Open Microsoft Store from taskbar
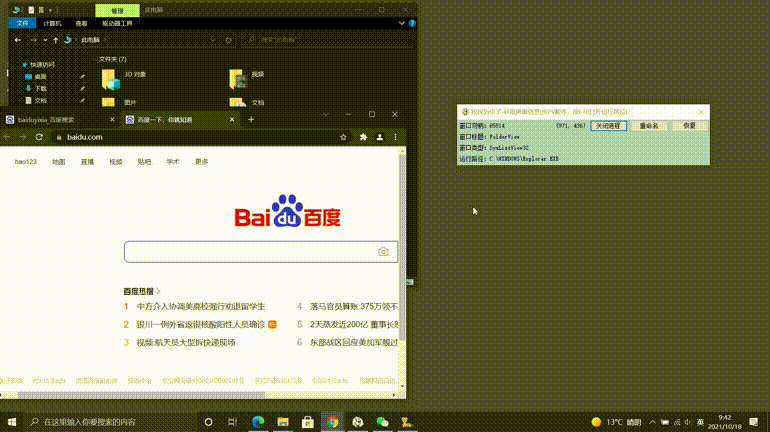 tap(308, 422)
